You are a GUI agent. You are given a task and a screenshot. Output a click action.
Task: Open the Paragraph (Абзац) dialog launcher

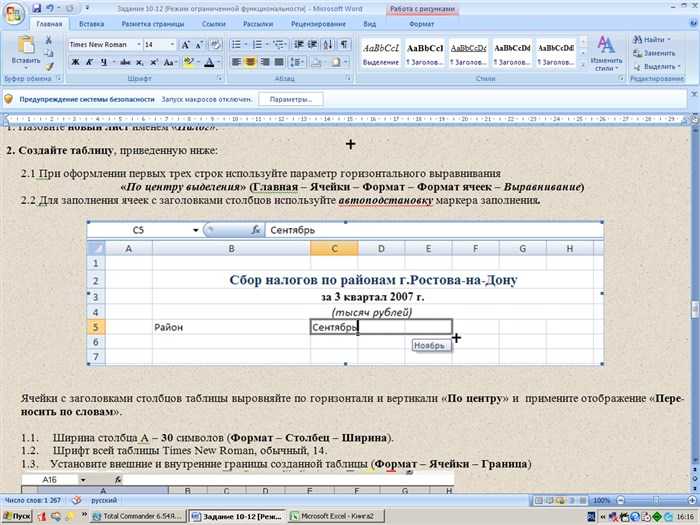pos(348,79)
